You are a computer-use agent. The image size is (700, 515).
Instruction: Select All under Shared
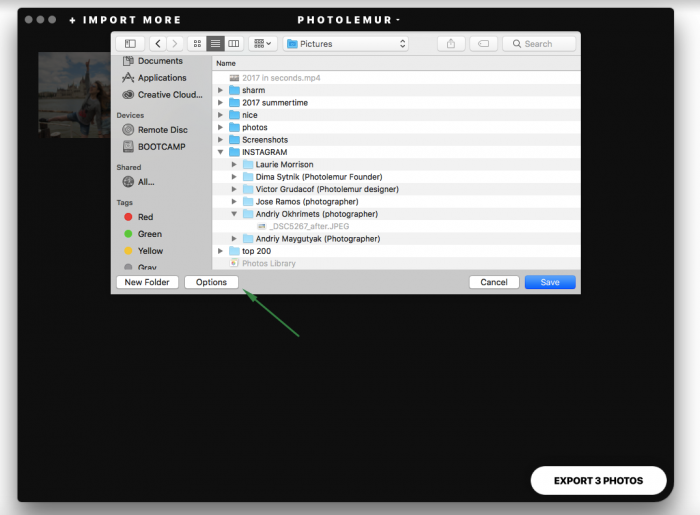coord(138,182)
